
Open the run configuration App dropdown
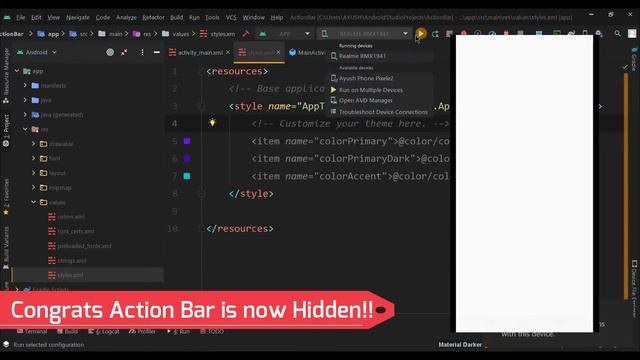(x=284, y=34)
